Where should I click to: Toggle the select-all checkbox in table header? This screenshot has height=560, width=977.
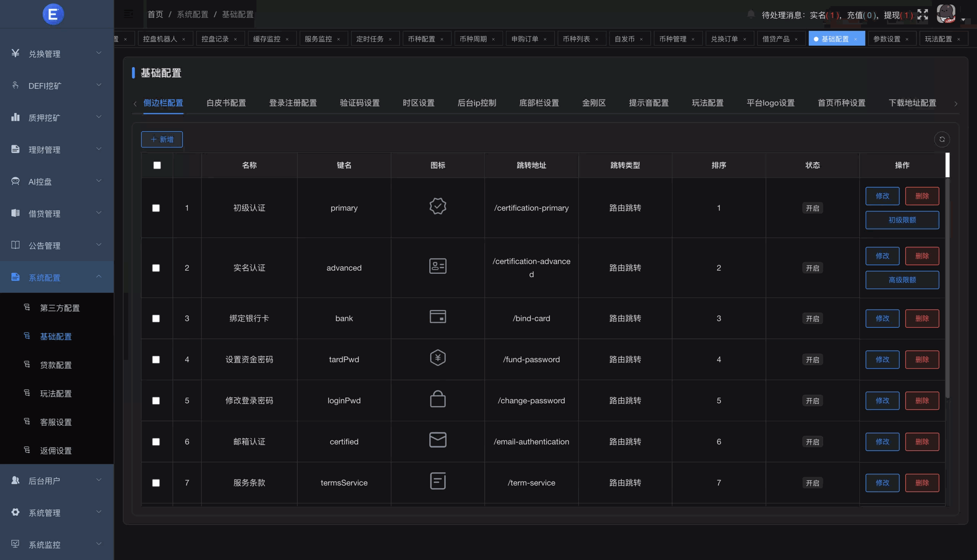(156, 165)
